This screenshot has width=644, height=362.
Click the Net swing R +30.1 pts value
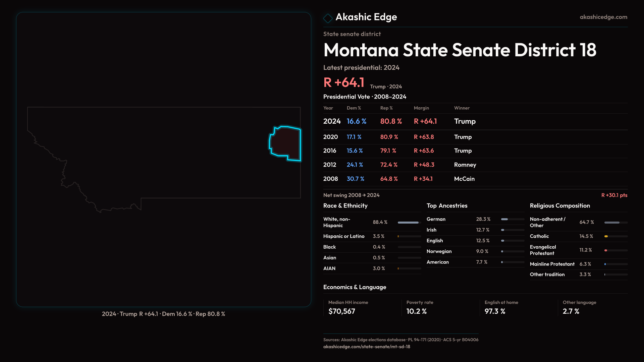tap(614, 195)
